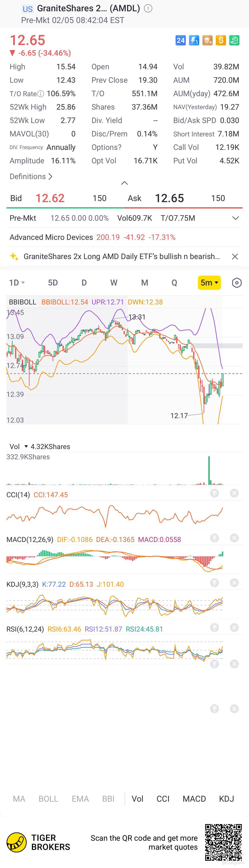Toggle the MA overlay indicator

point(19,798)
